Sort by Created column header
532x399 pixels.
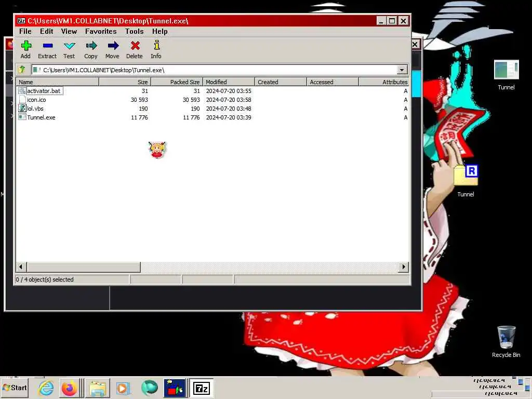click(281, 82)
